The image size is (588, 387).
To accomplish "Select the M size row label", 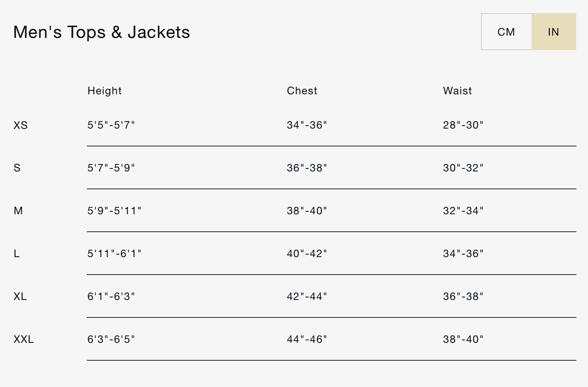I will click(18, 211).
